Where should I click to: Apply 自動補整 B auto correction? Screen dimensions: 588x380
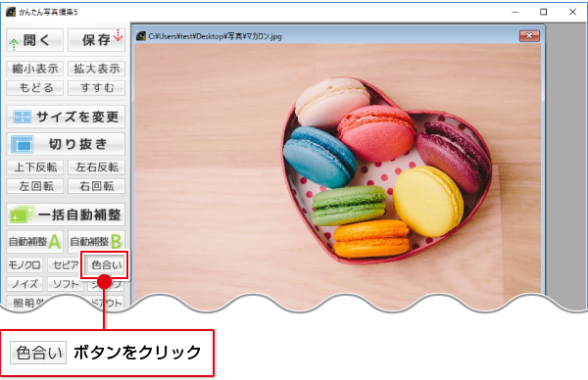pos(96,242)
